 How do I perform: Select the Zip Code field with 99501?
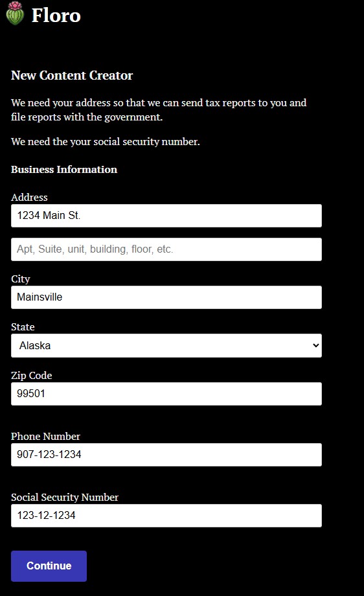tap(166, 394)
